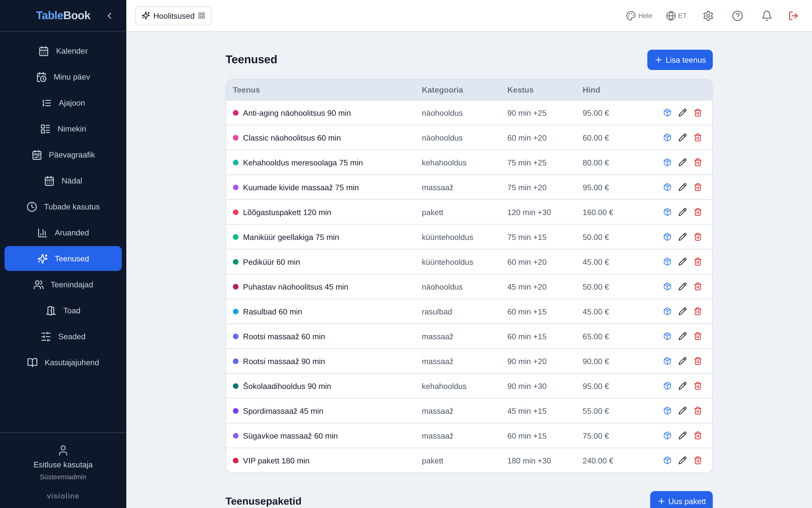
Task: Select the Lõõgastuspakett 120 min service name
Action: (287, 212)
